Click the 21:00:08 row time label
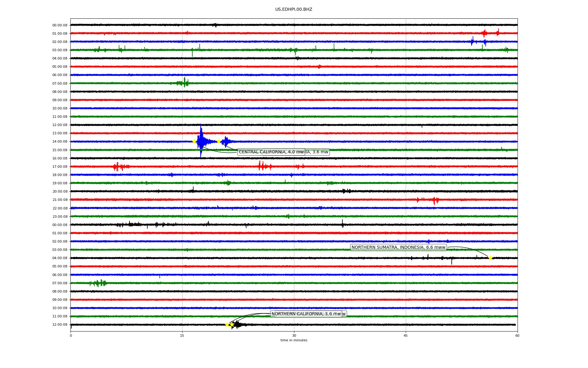Image resolution: width=588 pixels, height=368 pixels. 60,200
